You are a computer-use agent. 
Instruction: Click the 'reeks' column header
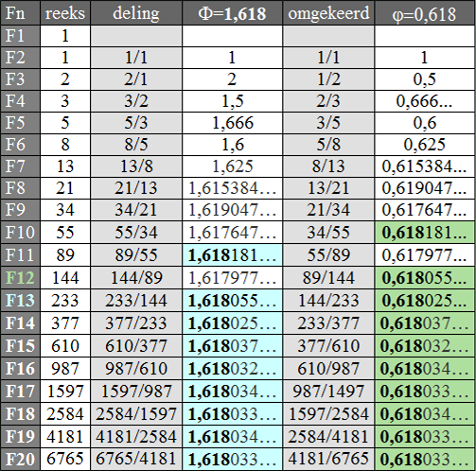point(65,13)
